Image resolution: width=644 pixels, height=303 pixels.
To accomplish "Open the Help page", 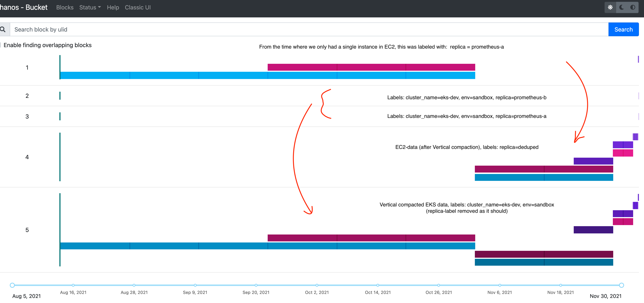I will [x=113, y=7].
